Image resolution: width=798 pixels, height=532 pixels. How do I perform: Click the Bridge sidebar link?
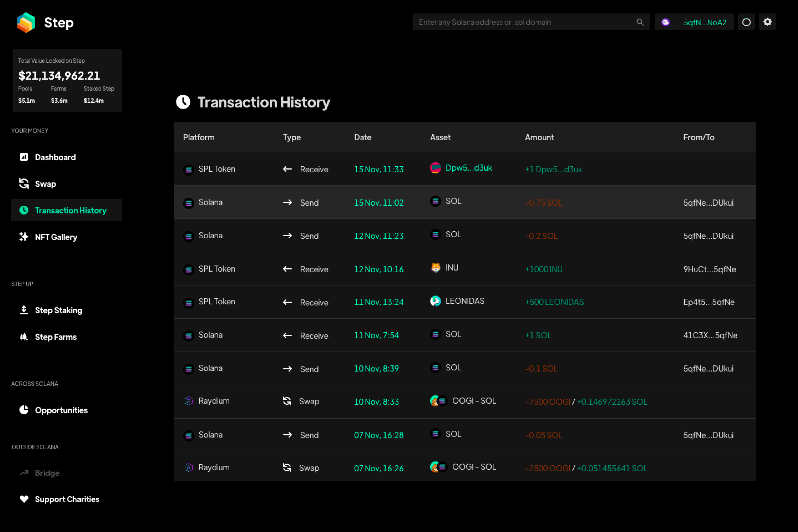pyautogui.click(x=47, y=473)
